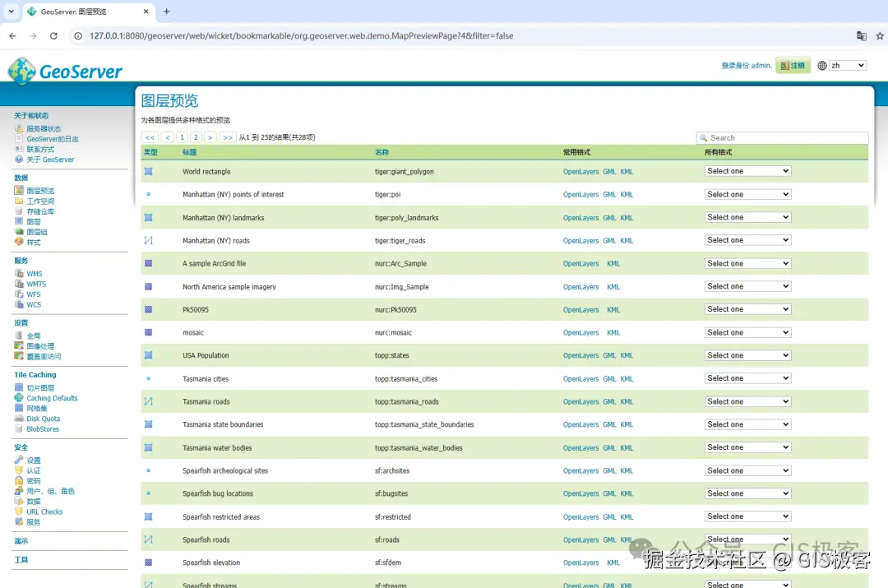Image resolution: width=888 pixels, height=588 pixels.
Task: Open the OpenLayers preview for tiger:giant_polygon
Action: (x=580, y=172)
